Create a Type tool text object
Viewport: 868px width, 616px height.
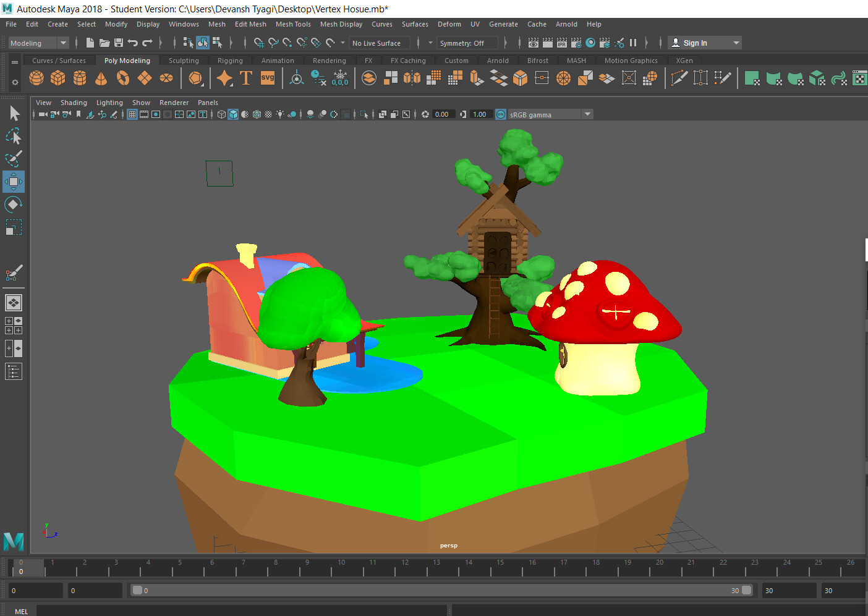246,78
